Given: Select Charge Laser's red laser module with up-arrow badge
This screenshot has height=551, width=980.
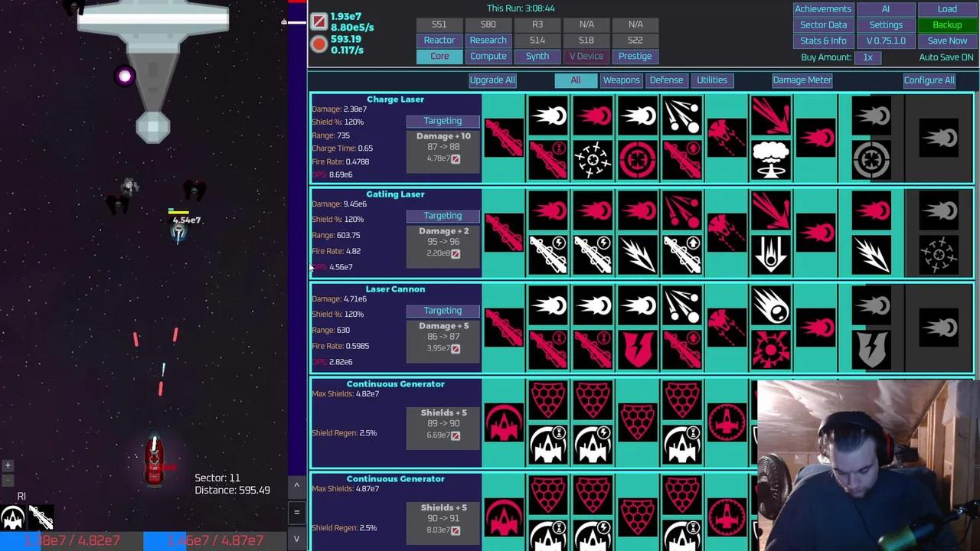Looking at the screenshot, I should (682, 160).
